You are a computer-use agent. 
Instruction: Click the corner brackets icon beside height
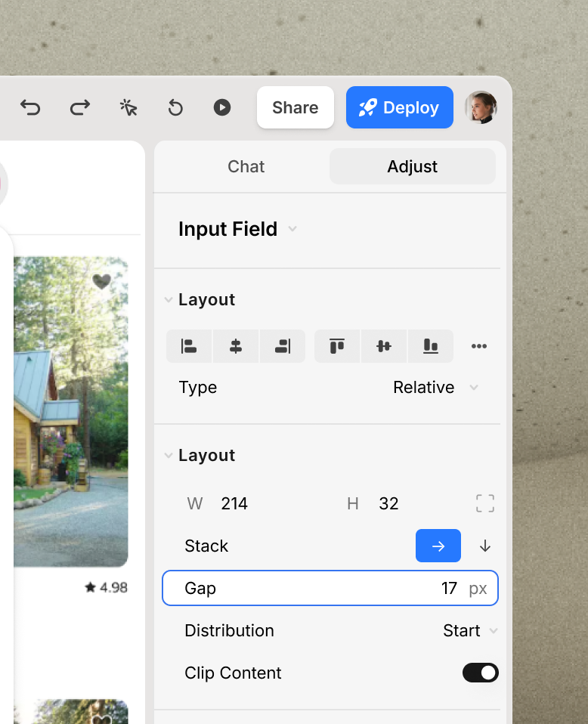[x=485, y=503]
